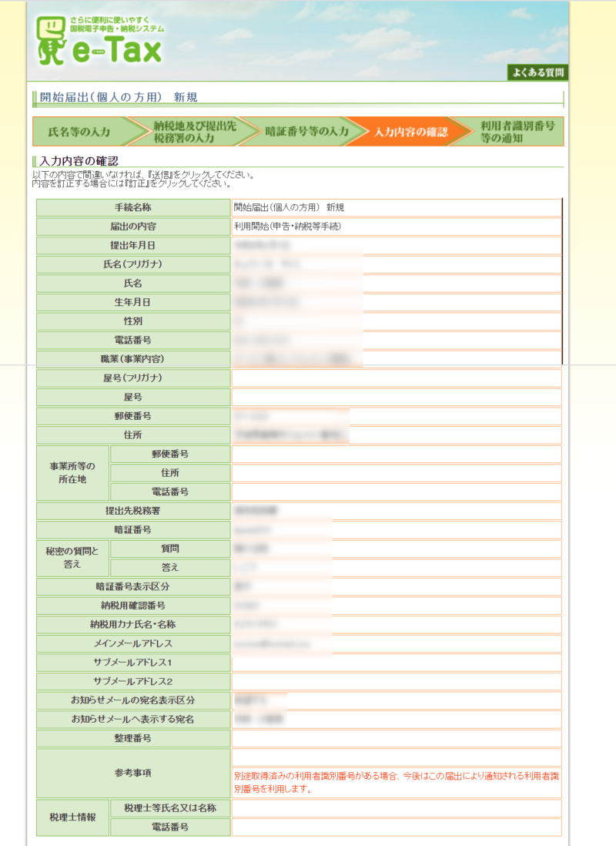Click the 性別 label

coord(133,321)
